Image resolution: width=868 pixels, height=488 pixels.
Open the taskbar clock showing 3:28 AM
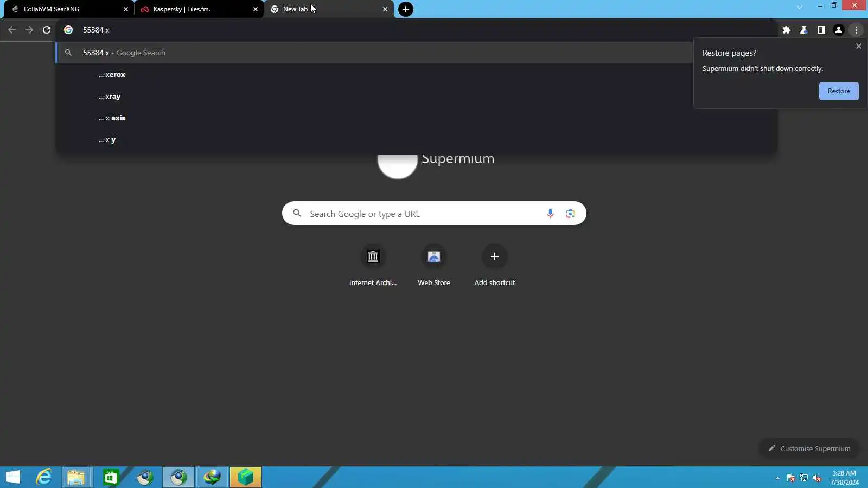click(x=844, y=478)
